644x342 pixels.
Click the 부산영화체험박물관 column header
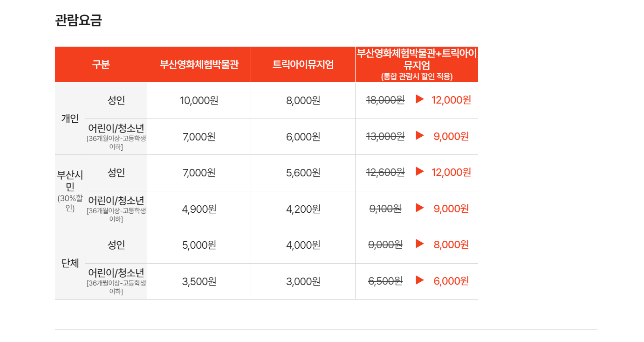click(199, 64)
